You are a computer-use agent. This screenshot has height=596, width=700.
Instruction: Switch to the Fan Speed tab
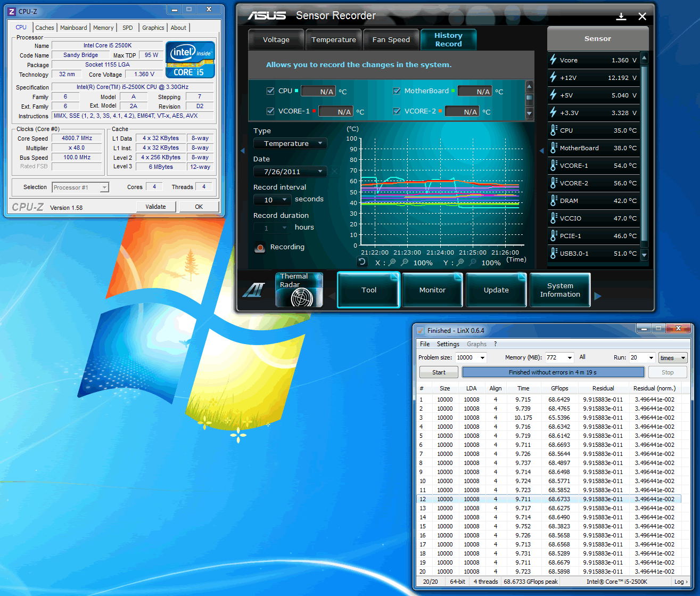pyautogui.click(x=391, y=39)
